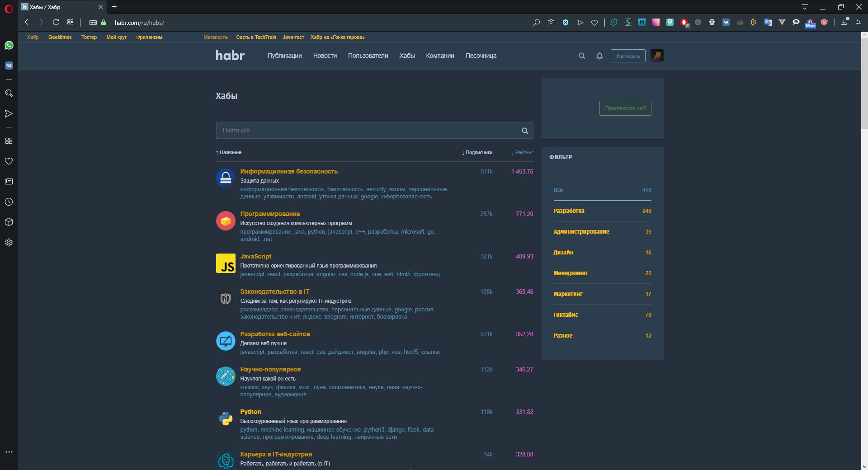868x470 pixels.
Task: Submit hub search with magnifier button
Action: tap(525, 131)
